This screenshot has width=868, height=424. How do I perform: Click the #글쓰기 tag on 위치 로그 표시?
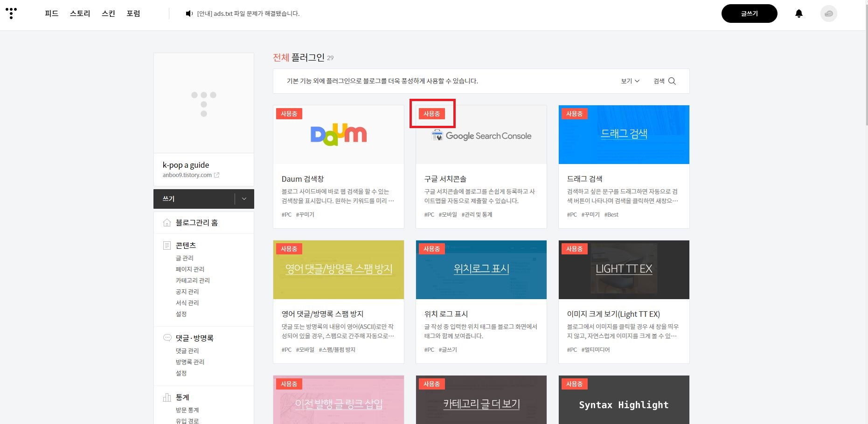coord(448,350)
